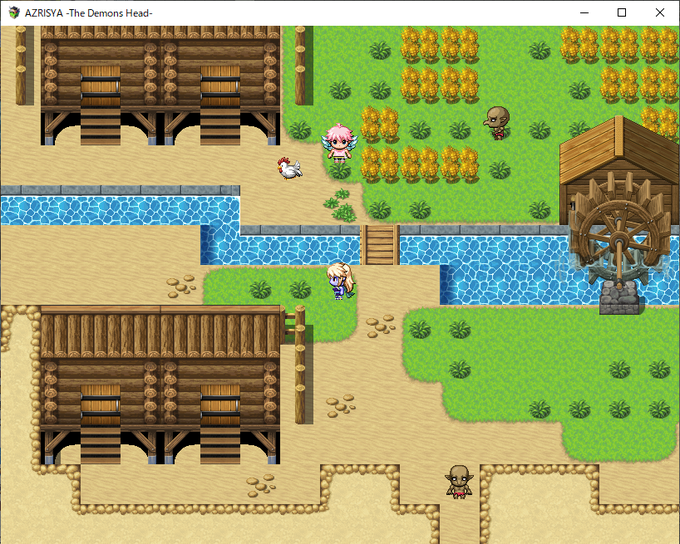This screenshot has width=680, height=544.
Task: Minimize the AZRISYA game window
Action: 584,13
